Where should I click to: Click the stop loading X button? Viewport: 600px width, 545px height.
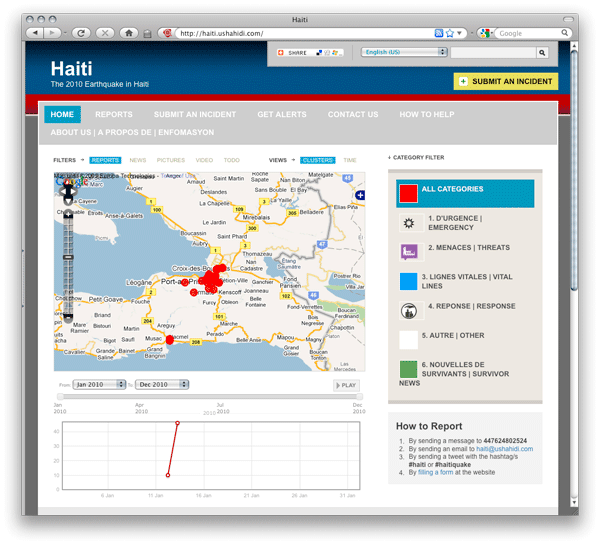(x=105, y=33)
